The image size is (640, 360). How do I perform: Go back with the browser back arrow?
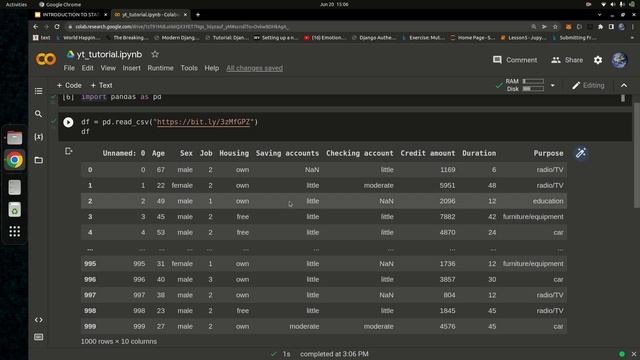point(36,27)
